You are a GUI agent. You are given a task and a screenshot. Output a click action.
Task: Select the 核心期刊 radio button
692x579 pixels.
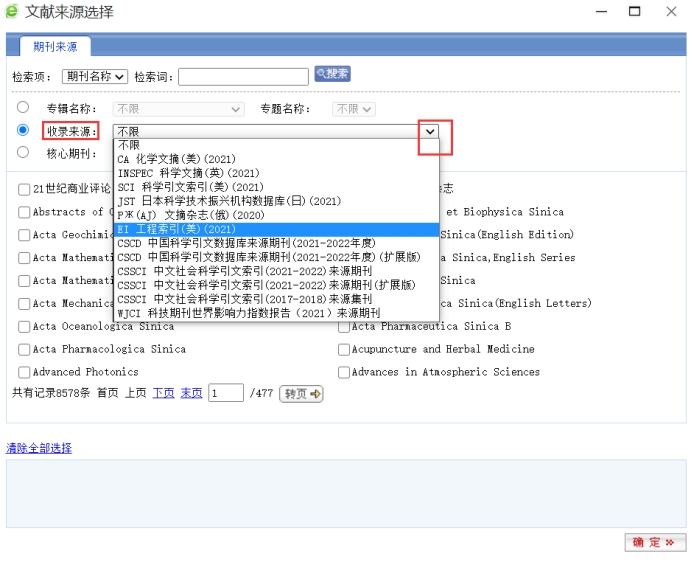pyautogui.click(x=23, y=152)
